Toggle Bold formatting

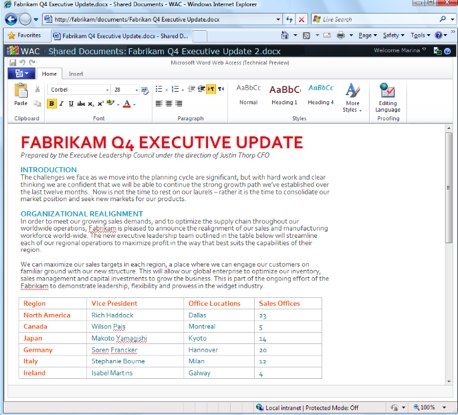coord(51,104)
